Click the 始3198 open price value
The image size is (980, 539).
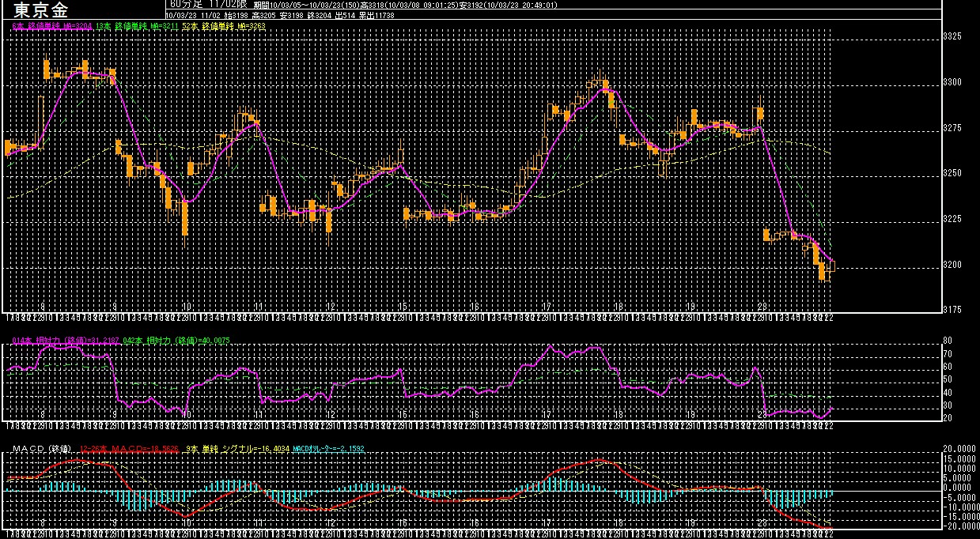(x=236, y=15)
